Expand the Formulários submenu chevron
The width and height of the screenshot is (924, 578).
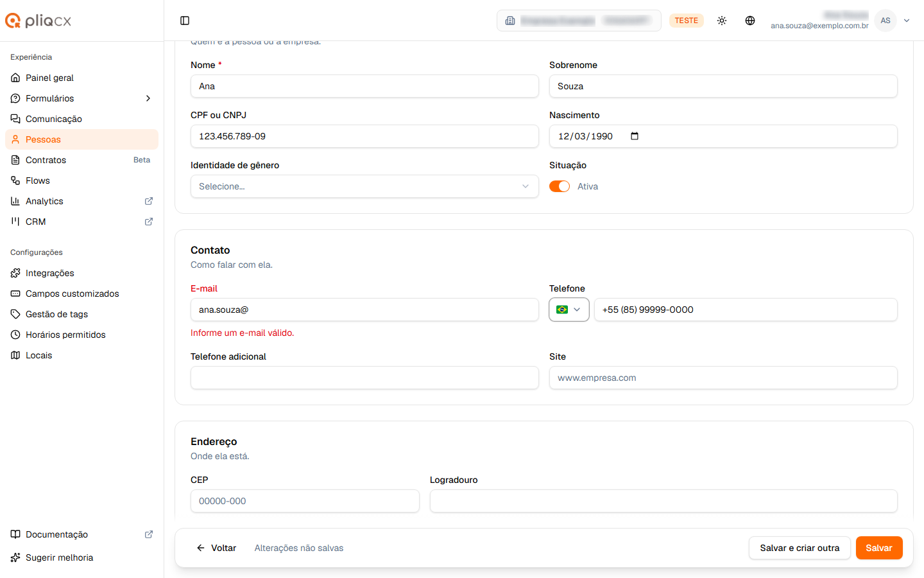click(148, 98)
